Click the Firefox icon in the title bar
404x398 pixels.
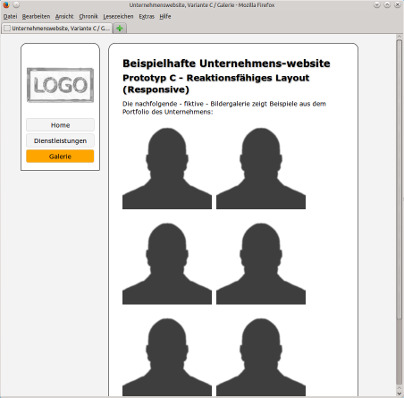point(6,5)
